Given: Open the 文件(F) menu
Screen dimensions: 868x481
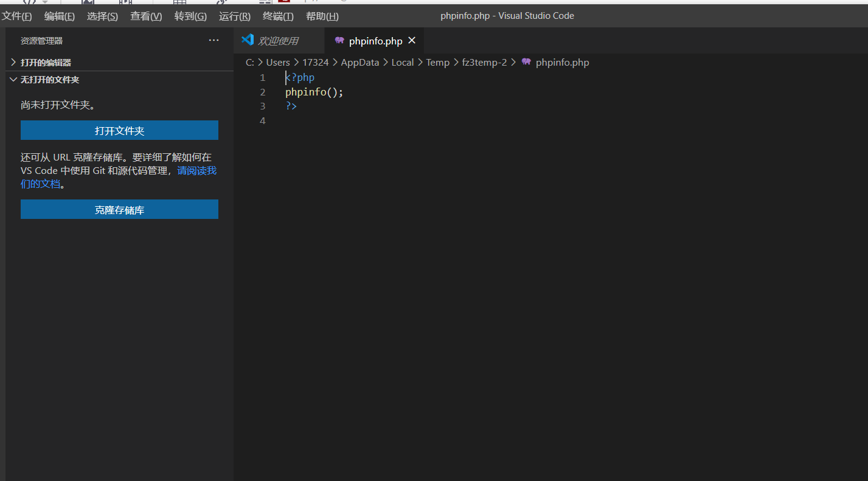Looking at the screenshot, I should point(17,16).
